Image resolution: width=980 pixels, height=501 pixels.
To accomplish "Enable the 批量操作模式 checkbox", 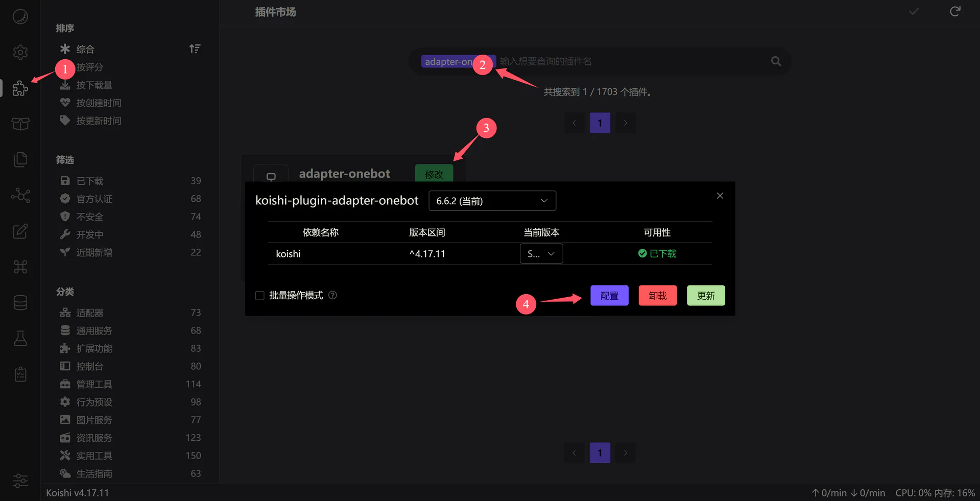I will coord(259,295).
